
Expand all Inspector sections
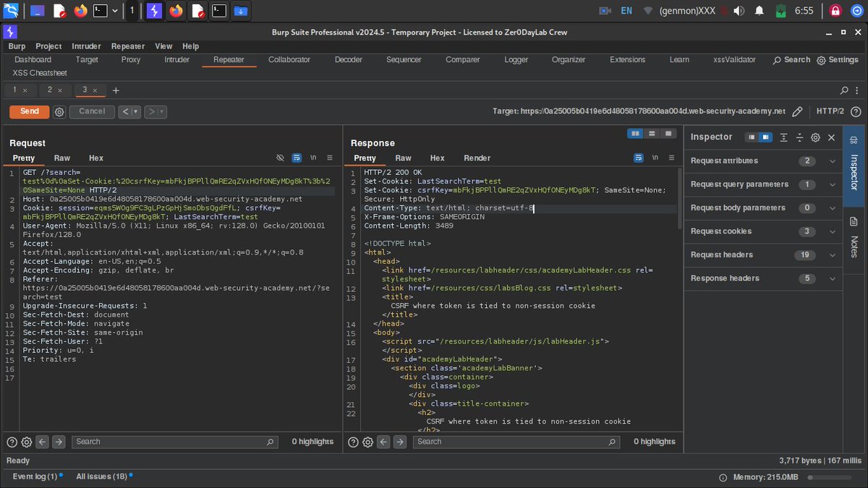[x=784, y=137]
